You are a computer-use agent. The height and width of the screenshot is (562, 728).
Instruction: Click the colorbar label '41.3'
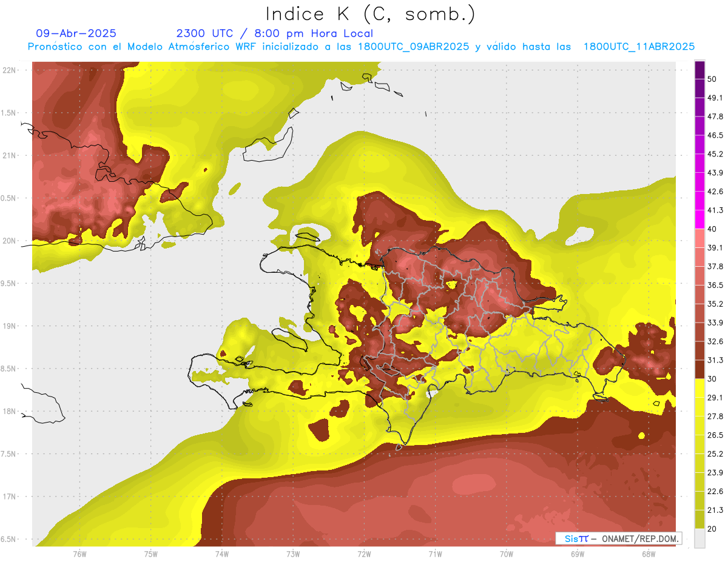[715, 210]
